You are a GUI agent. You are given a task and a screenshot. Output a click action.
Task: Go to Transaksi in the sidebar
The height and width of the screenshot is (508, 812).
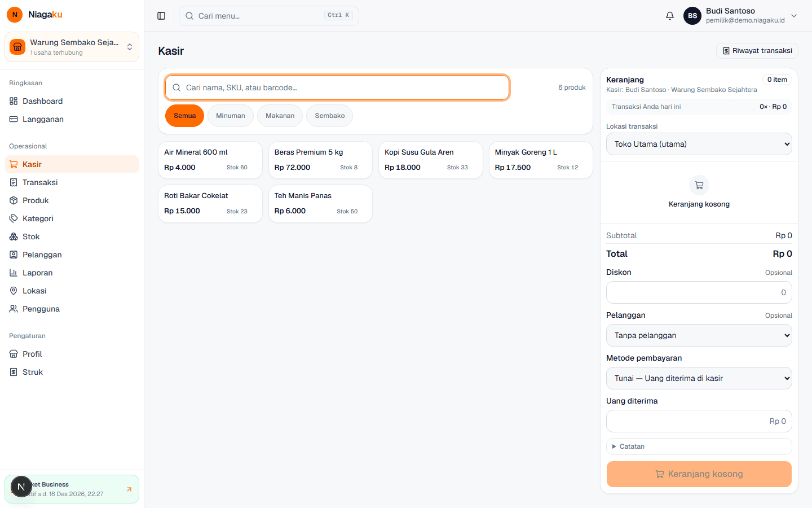[72, 182]
